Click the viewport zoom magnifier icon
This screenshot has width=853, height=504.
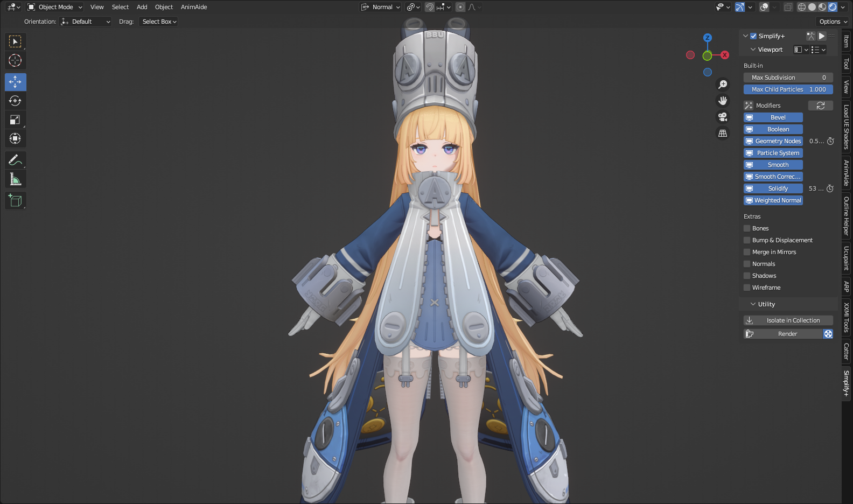[723, 85]
